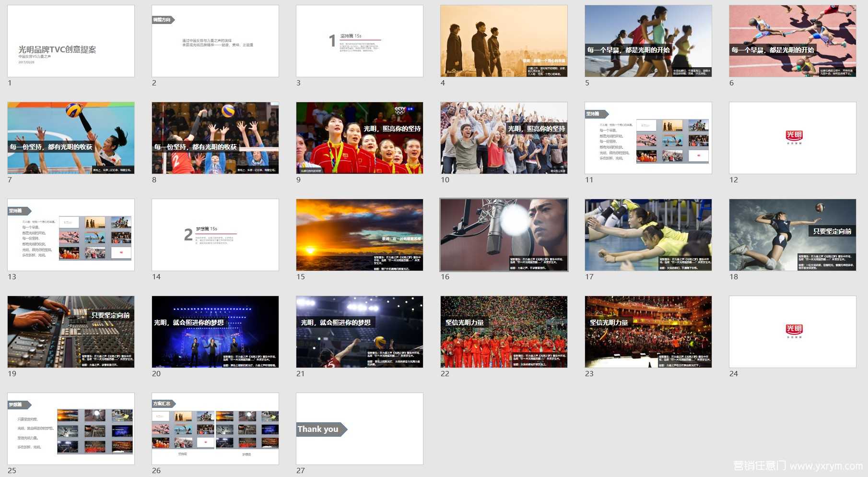The width and height of the screenshot is (868, 477).
Task: Select slide 4 three men skyline thumbnail
Action: pos(504,41)
